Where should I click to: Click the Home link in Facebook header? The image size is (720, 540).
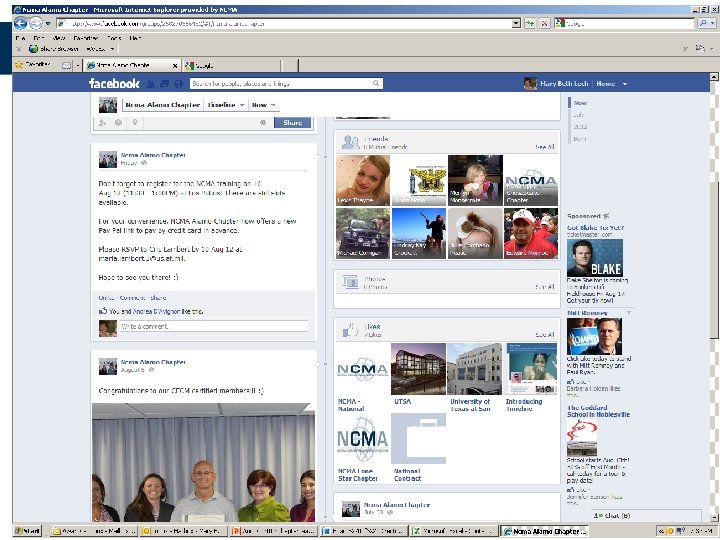[606, 84]
